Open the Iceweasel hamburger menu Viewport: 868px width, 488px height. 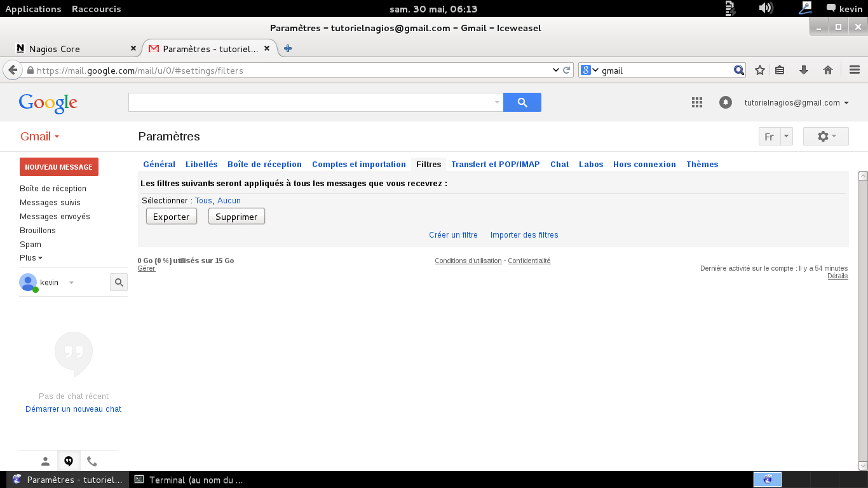tap(855, 70)
